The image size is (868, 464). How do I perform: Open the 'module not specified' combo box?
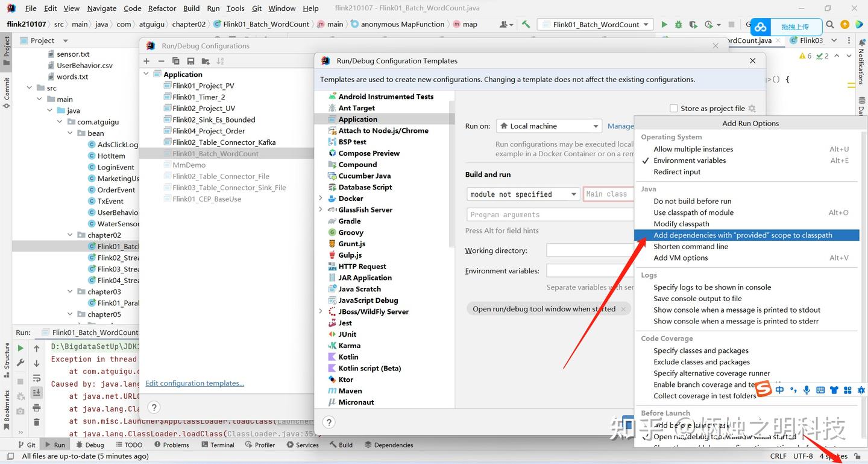pos(523,194)
